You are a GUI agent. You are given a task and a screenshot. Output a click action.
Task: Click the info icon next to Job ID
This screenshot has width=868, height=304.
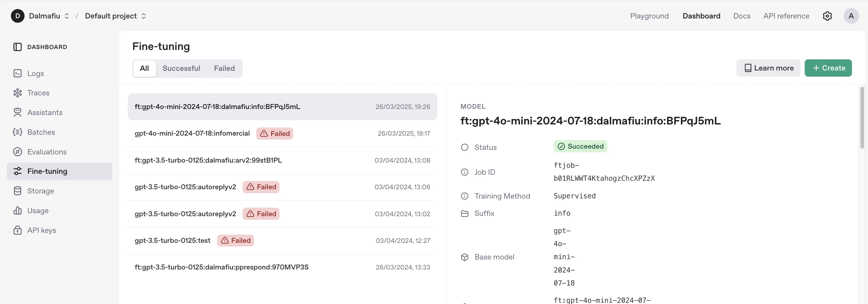click(x=465, y=172)
